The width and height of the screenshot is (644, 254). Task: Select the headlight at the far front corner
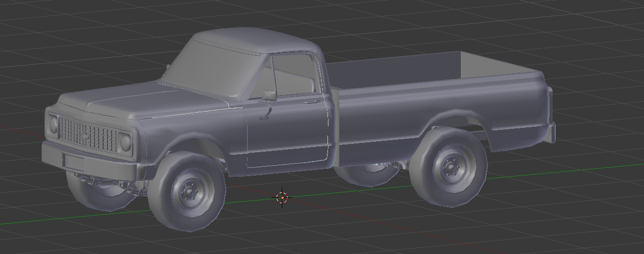(53, 125)
